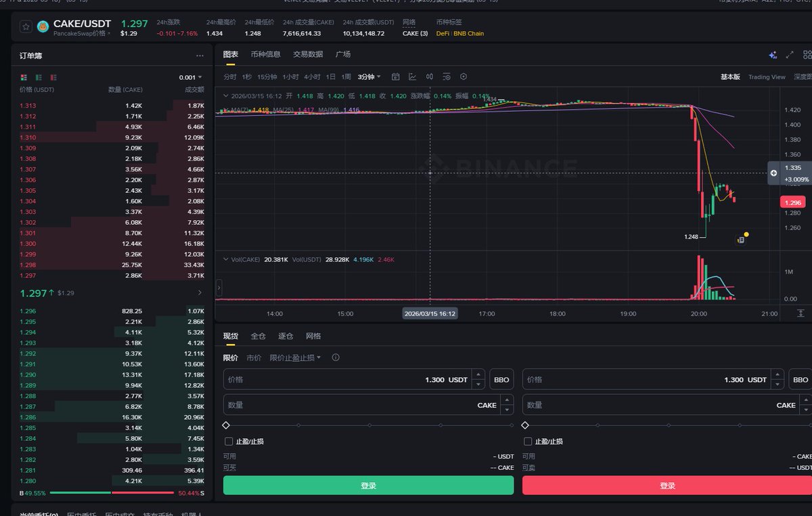Show both buy and sell orders view icon

pyautogui.click(x=24, y=77)
